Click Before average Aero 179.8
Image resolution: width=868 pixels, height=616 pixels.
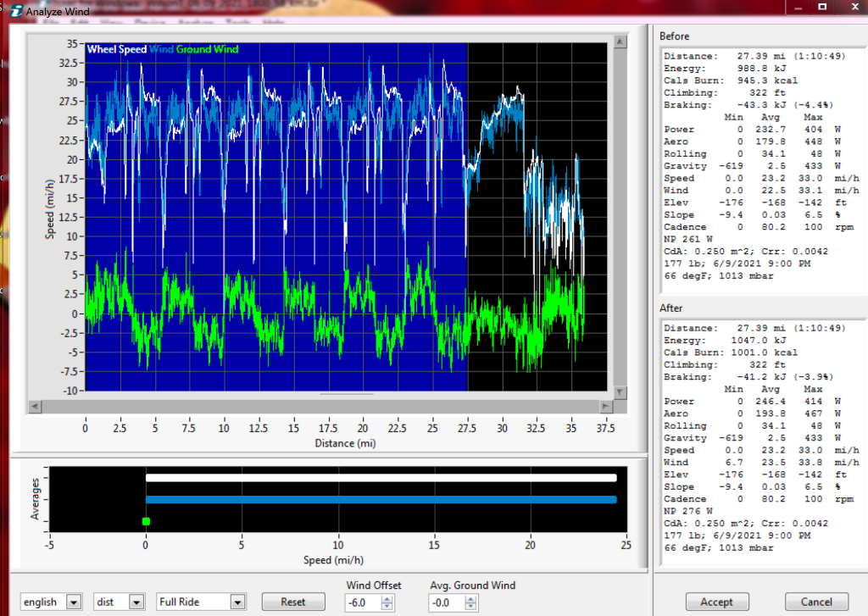pos(770,142)
